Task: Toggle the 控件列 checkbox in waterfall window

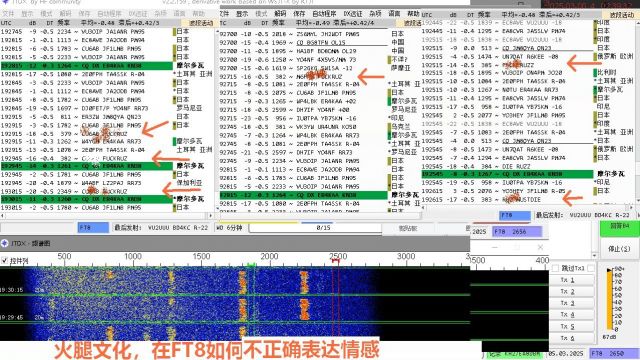Action: (4, 260)
